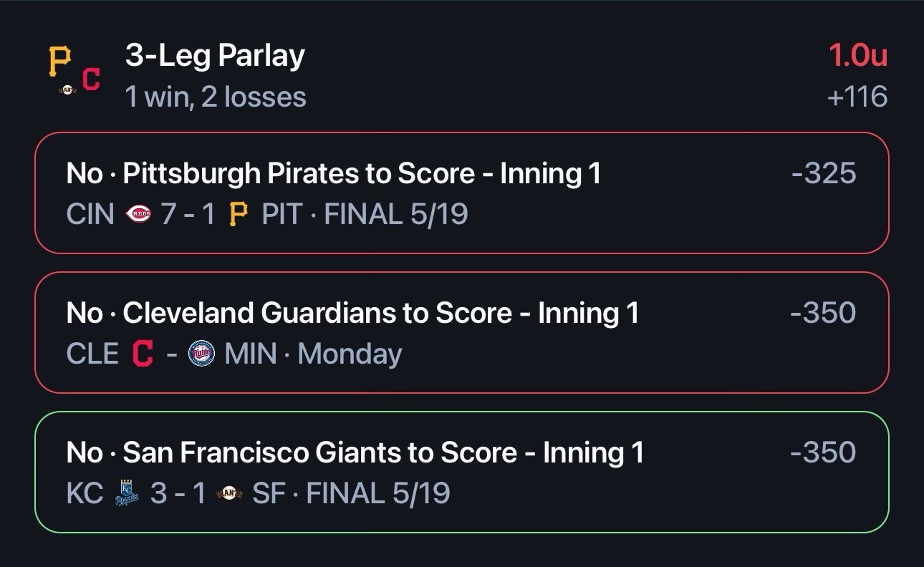Click the 1.0u unit amount
This screenshot has width=924, height=567.
[858, 55]
